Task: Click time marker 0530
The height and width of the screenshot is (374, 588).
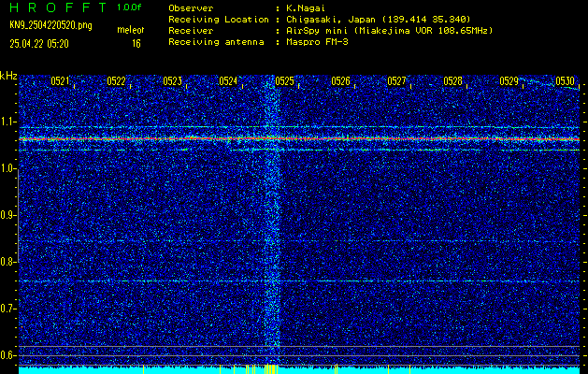Action: pyautogui.click(x=566, y=81)
